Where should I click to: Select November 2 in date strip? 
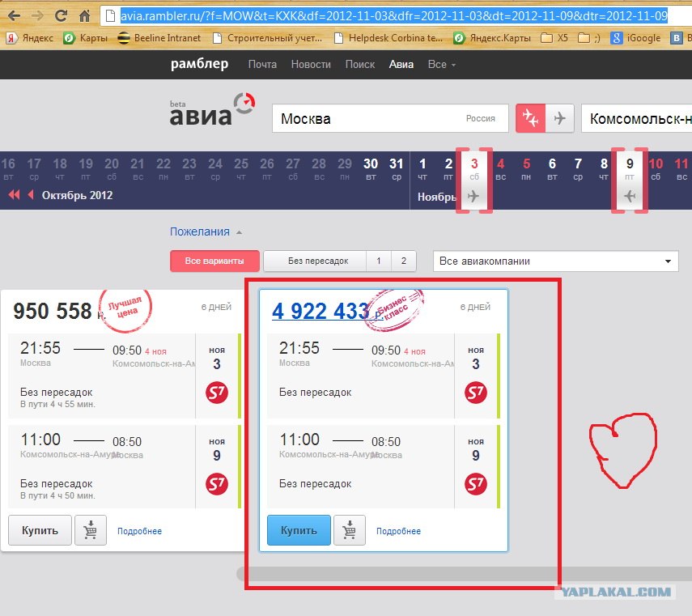(x=448, y=169)
